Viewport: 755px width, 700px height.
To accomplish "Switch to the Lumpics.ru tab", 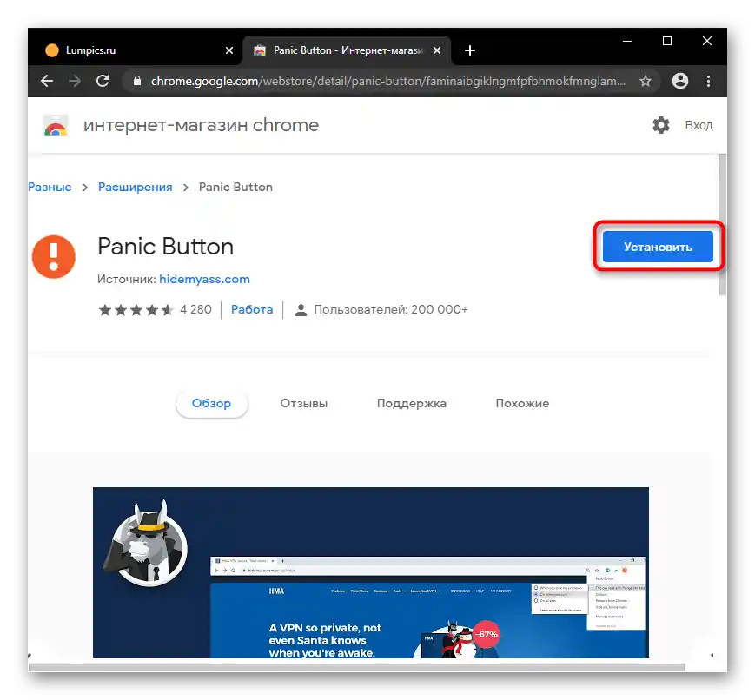I will click(x=136, y=50).
